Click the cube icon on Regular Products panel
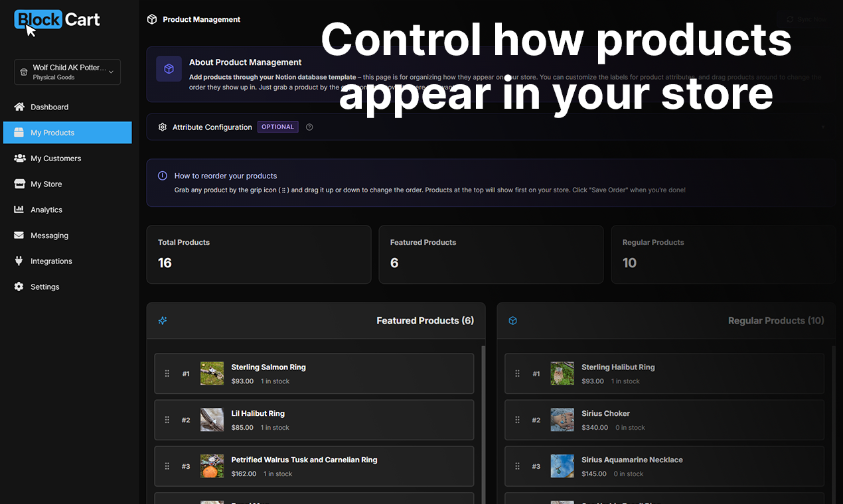843x504 pixels. (x=512, y=320)
